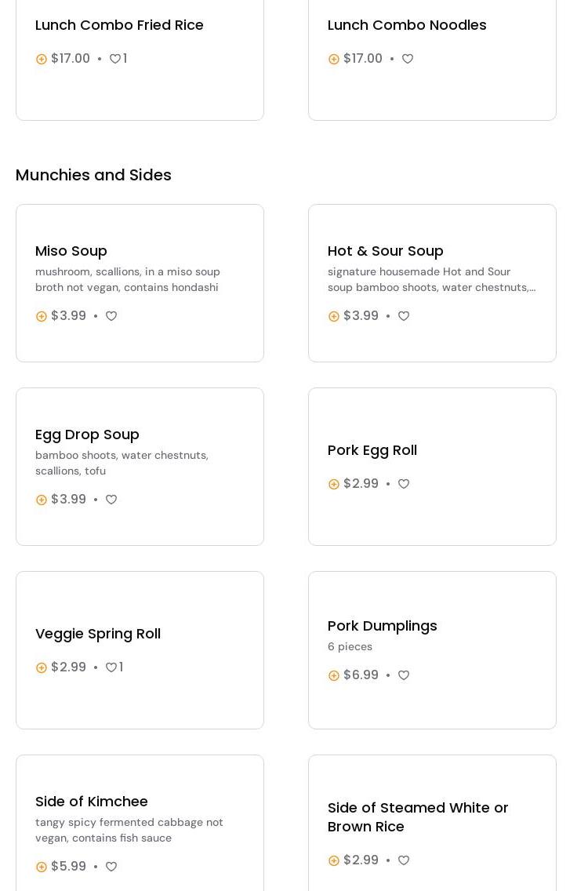Add Miso Soup with the plus icon
588x891 pixels.
click(x=42, y=316)
